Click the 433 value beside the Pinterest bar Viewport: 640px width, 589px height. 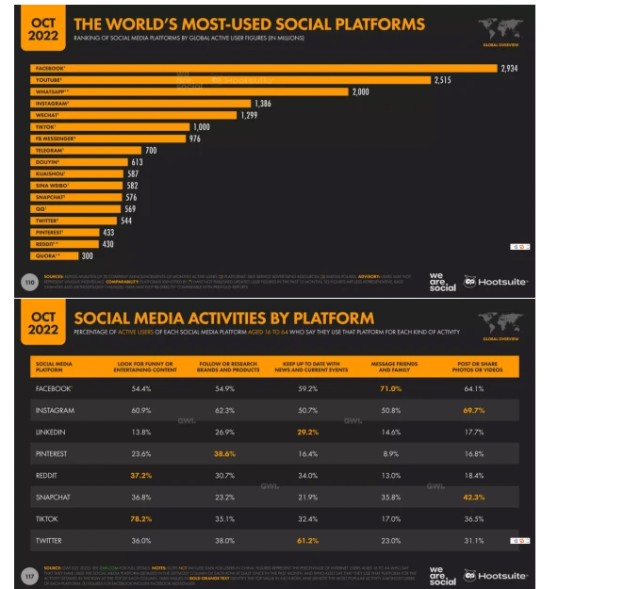click(x=109, y=233)
